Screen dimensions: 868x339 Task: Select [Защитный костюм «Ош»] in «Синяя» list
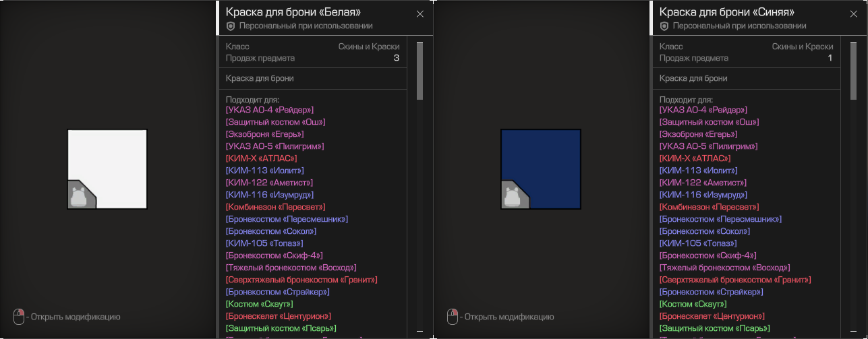coord(710,122)
